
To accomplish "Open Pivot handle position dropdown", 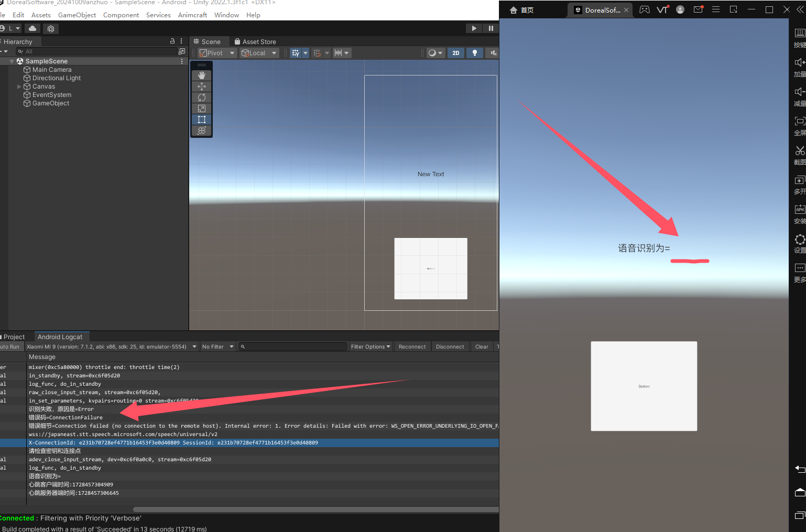I will pos(217,53).
